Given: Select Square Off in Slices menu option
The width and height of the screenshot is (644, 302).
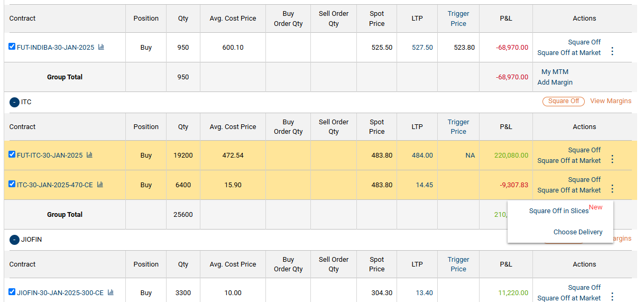Looking at the screenshot, I should pos(559,211).
